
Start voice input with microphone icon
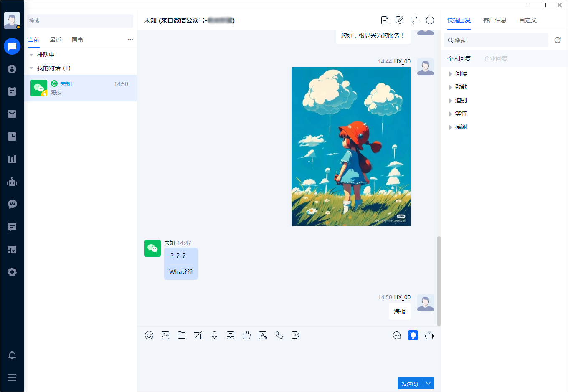214,335
